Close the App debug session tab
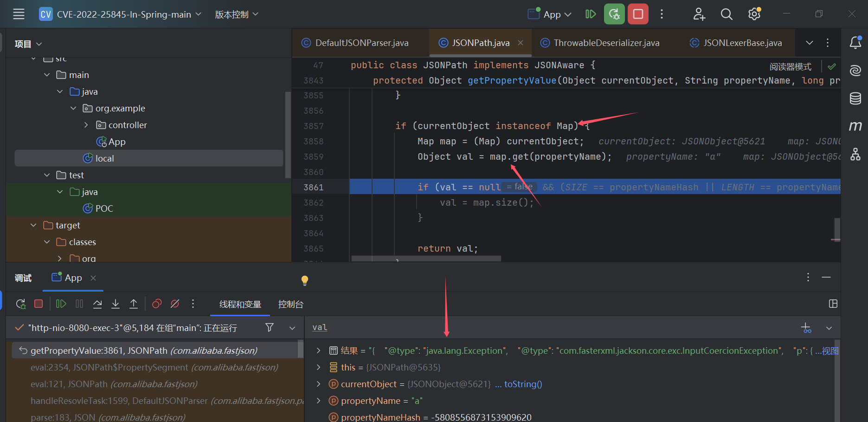This screenshot has width=868, height=422. [x=93, y=278]
